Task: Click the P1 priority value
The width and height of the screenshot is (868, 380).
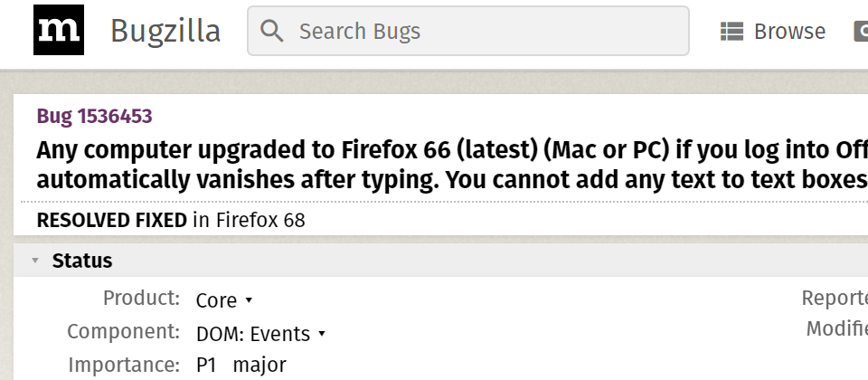Action: [x=206, y=365]
